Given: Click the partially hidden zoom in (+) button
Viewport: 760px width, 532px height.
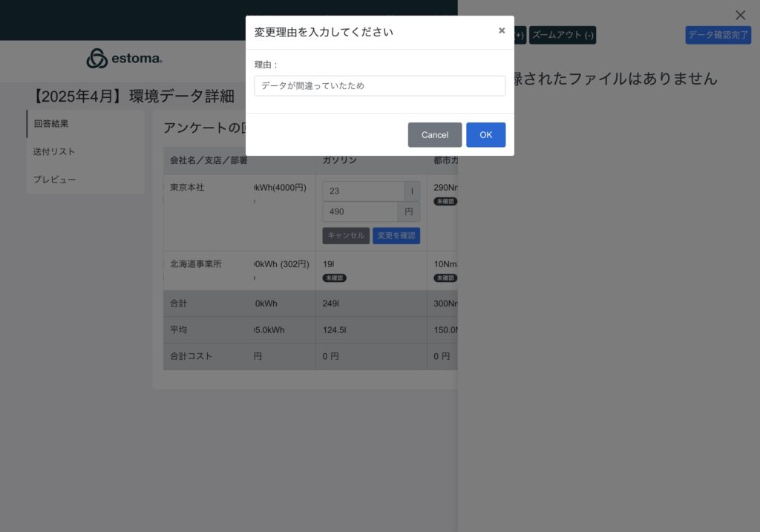Looking at the screenshot, I should point(520,35).
